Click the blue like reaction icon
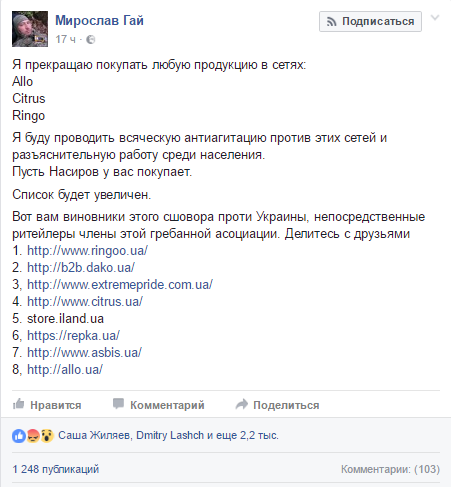451x487 pixels. pos(19,436)
